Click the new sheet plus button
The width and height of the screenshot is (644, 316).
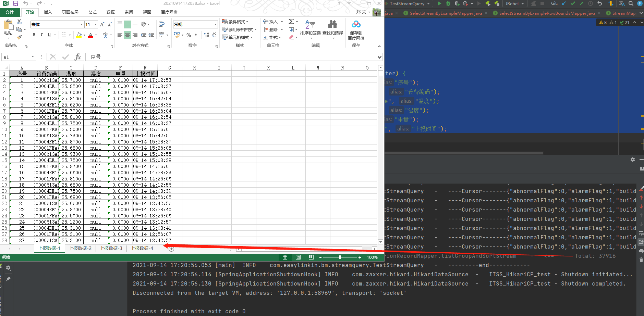tap(171, 249)
